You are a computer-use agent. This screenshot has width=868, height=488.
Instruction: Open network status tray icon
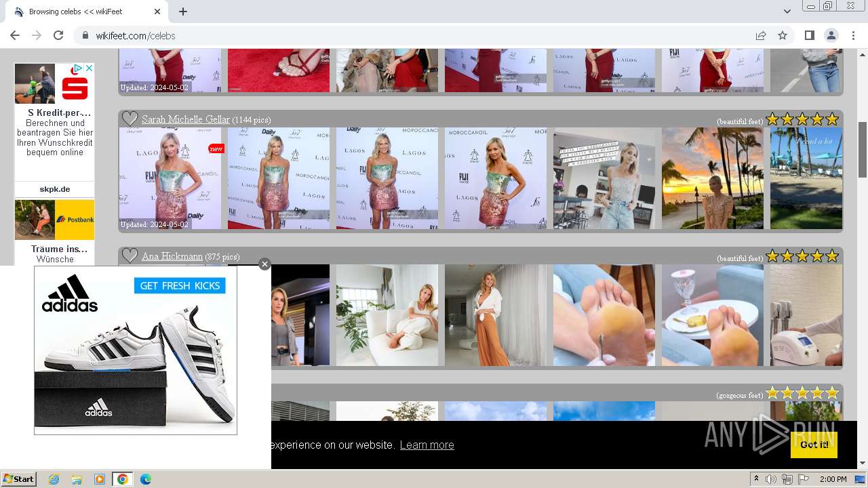787,479
